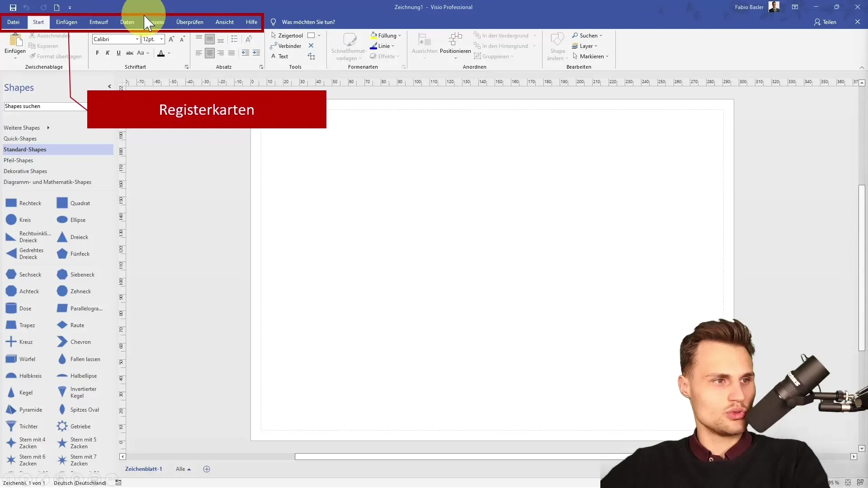Click the bullet list icon
The height and width of the screenshot is (488, 868).
click(234, 39)
